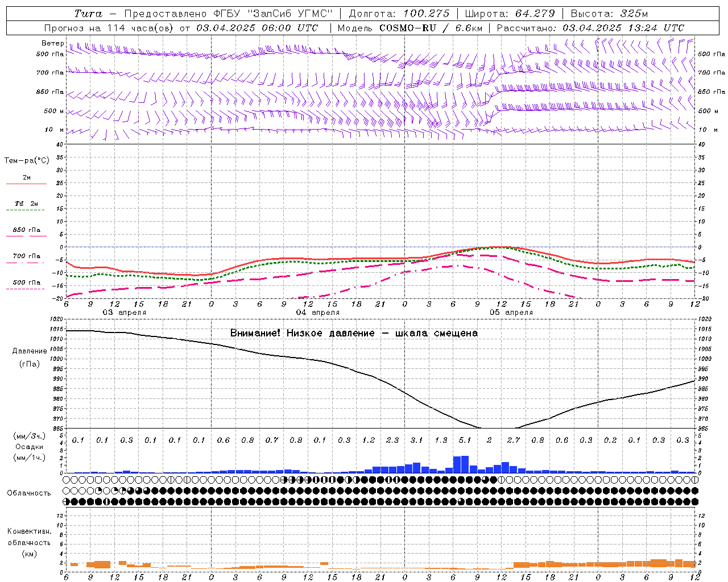Click the "Прогноз на 114 часа(ов)" forecast text
The height and width of the screenshot is (582, 728).
109,28
